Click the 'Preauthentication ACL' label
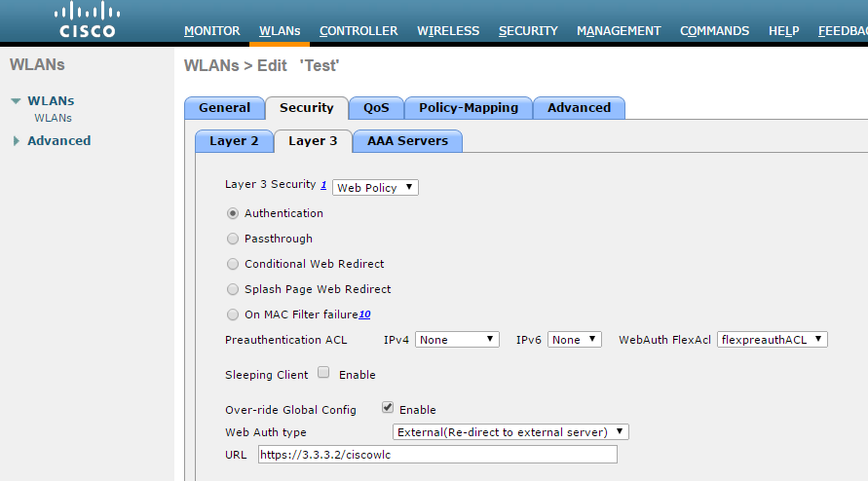This screenshot has width=868, height=481. click(x=285, y=340)
